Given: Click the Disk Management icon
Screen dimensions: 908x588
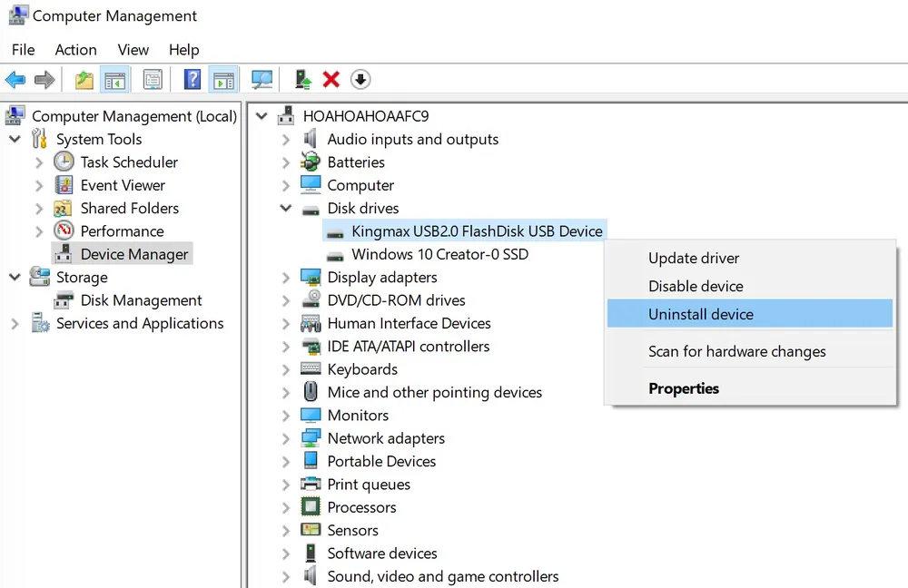Looking at the screenshot, I should (64, 300).
